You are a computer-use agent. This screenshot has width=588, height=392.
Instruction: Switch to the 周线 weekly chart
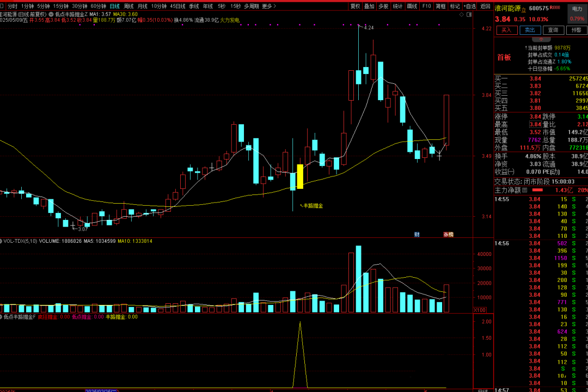click(x=128, y=6)
